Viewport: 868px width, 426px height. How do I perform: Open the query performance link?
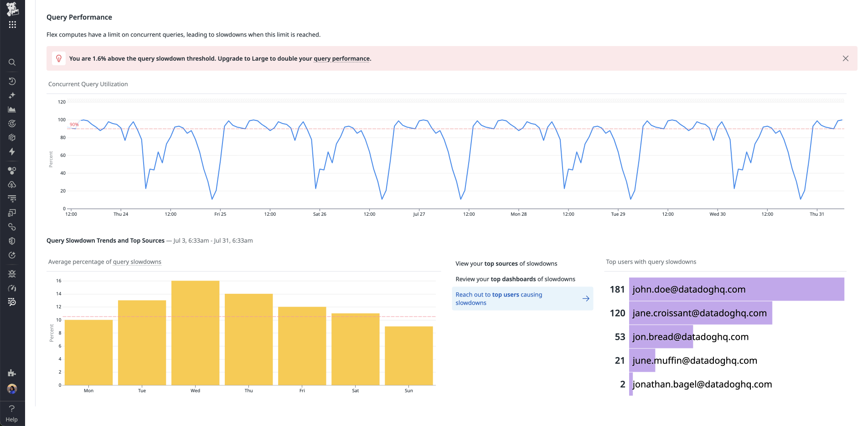[x=341, y=58]
